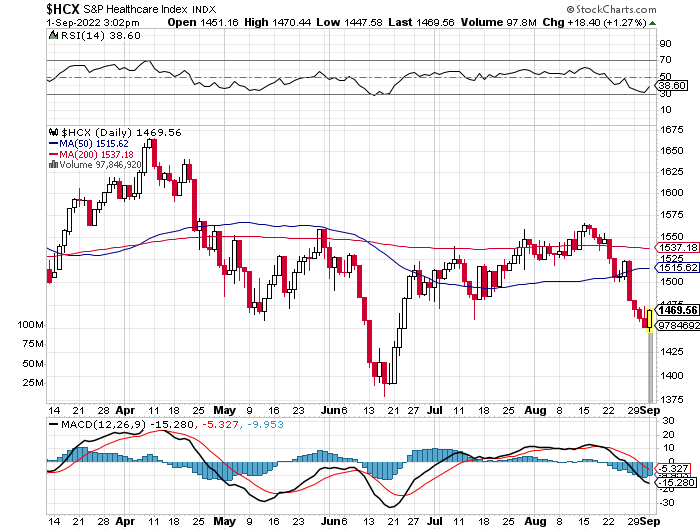
Task: Select the yellow highlighted latest candlestick
Action: 650,320
